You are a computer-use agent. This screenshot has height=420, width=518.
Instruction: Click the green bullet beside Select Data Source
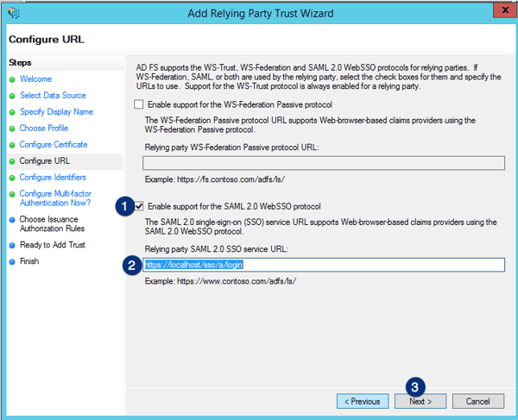point(12,96)
